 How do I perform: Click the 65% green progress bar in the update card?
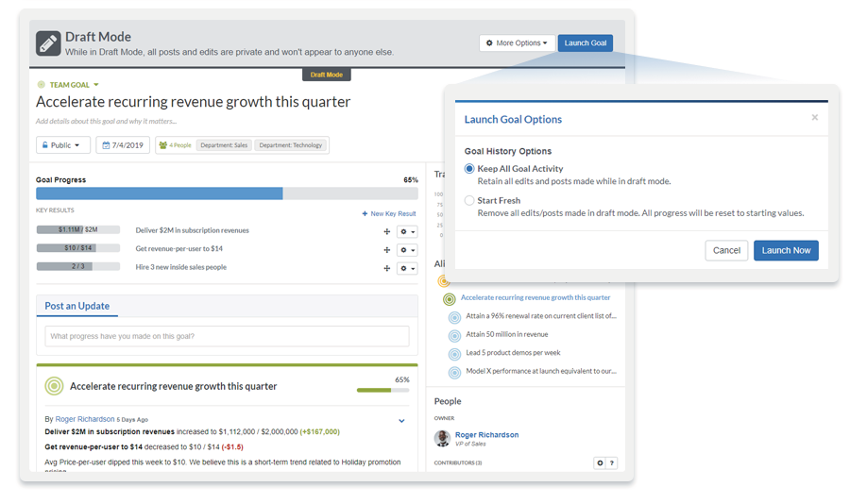pyautogui.click(x=382, y=390)
